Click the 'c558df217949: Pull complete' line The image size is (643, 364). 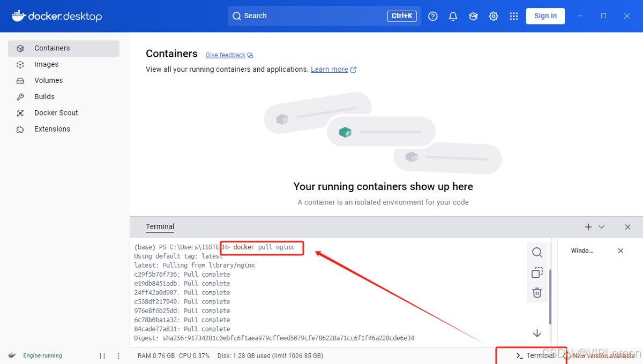point(182,302)
